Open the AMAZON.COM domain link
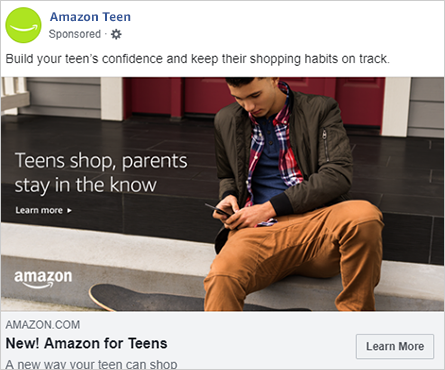 point(43,325)
